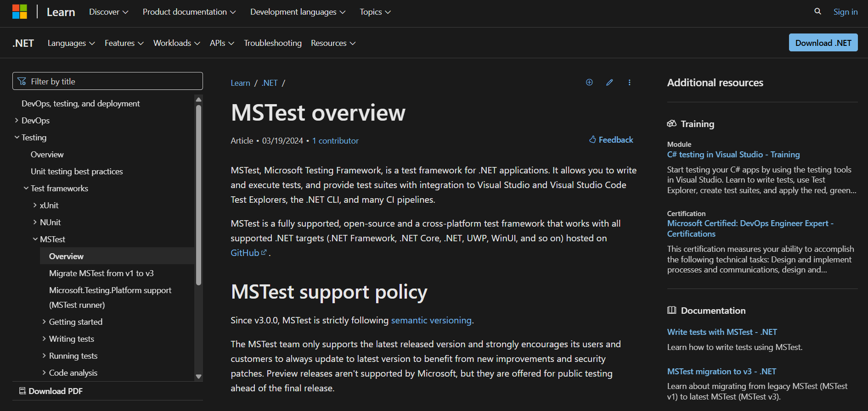Click the Learn breadcrumb link
Screen dimensions: 868x411
(x=240, y=83)
